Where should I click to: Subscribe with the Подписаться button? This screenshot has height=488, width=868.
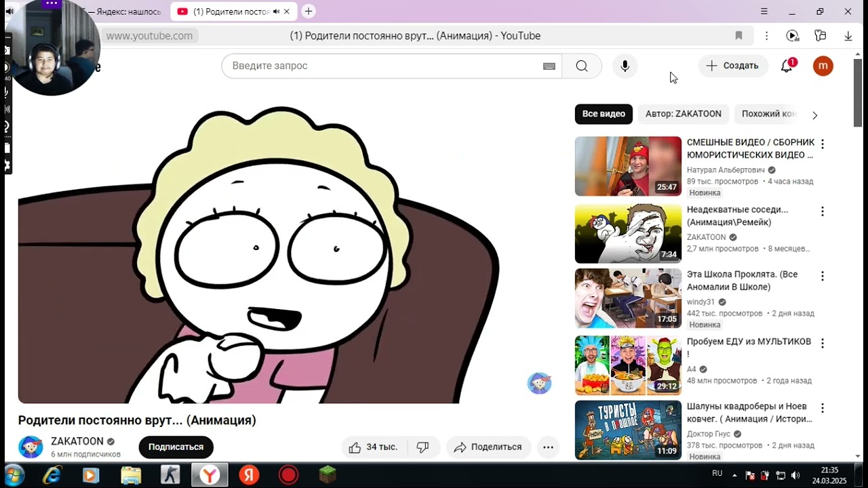tap(176, 447)
